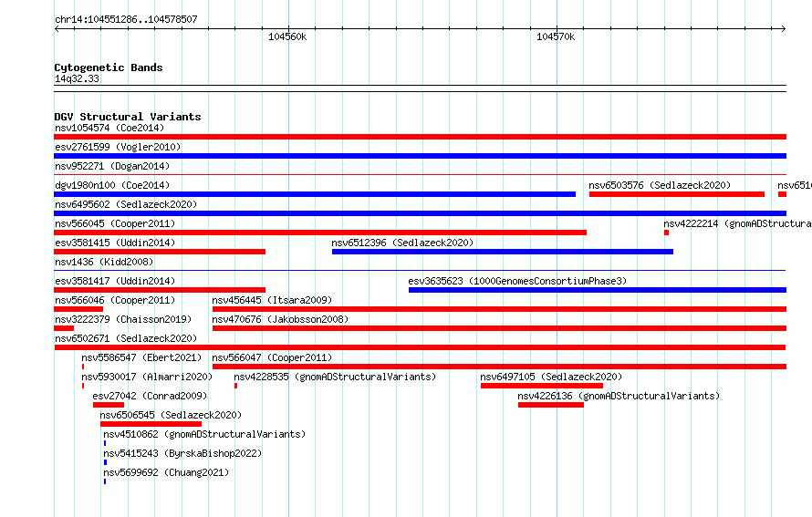Open the red nsv4226136 gnomAD bar
Screen dimensions: 812x517
click(x=551, y=405)
